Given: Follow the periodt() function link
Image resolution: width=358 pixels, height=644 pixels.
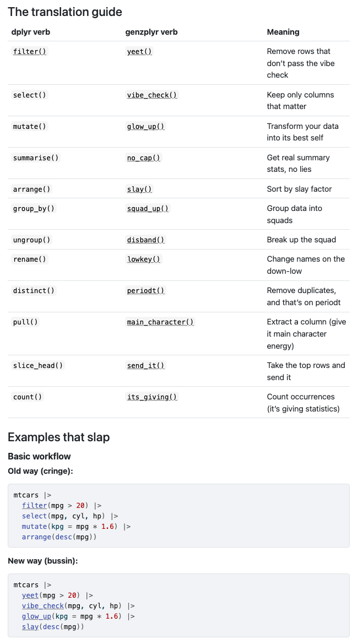Looking at the screenshot, I should [x=145, y=290].
